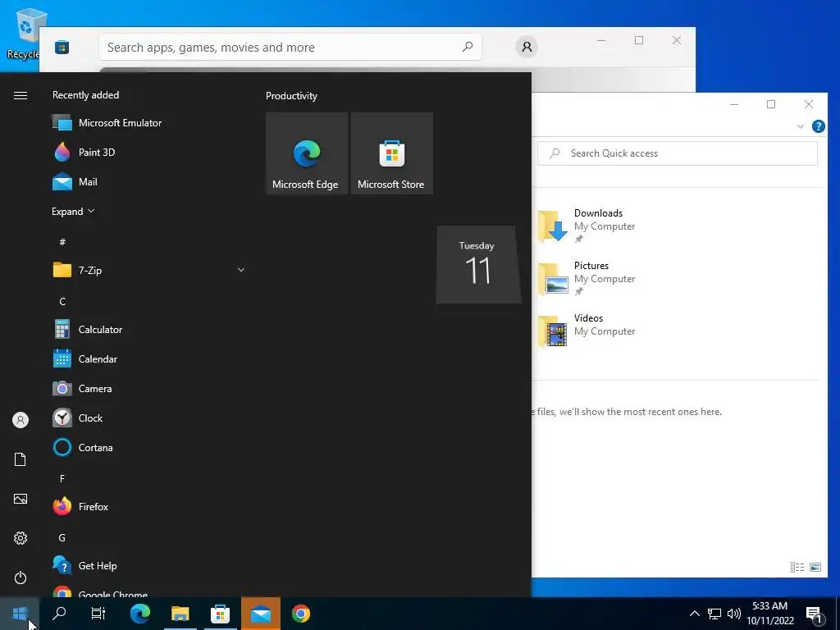The width and height of the screenshot is (840, 630).
Task: Click the Windows Start button
Action: pos(20,614)
